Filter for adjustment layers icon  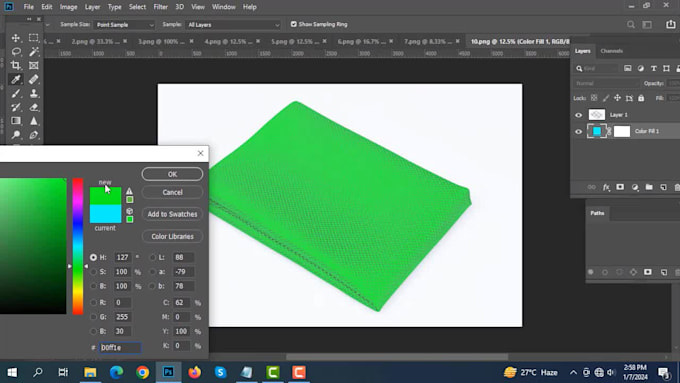[641, 69]
